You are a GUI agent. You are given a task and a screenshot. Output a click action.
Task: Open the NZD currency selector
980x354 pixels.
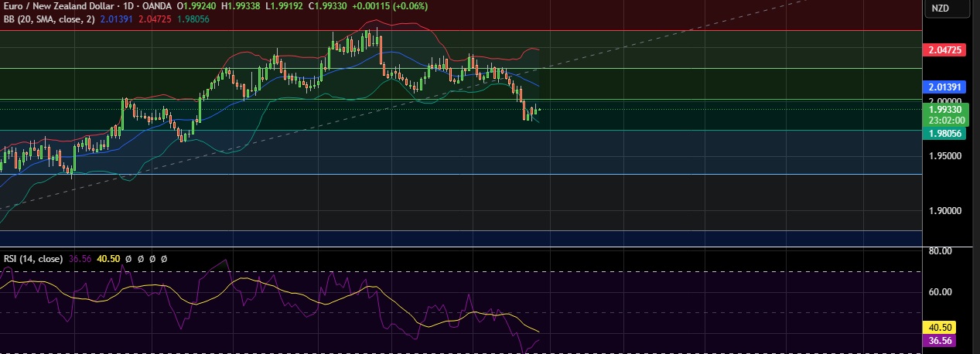coord(940,9)
